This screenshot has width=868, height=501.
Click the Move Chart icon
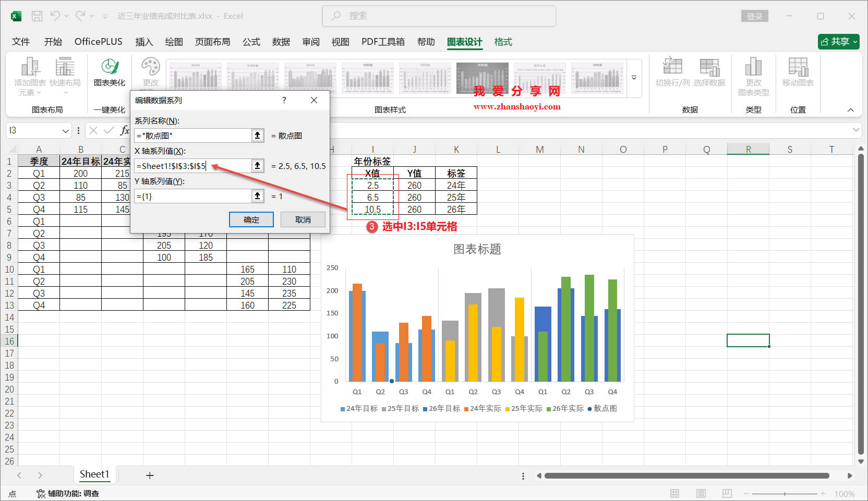click(798, 72)
